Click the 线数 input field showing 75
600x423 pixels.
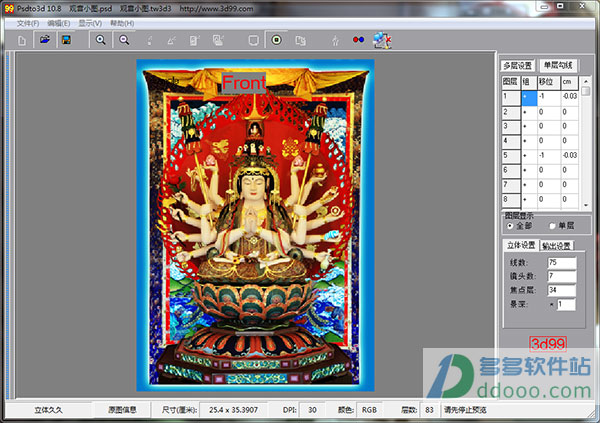click(562, 263)
